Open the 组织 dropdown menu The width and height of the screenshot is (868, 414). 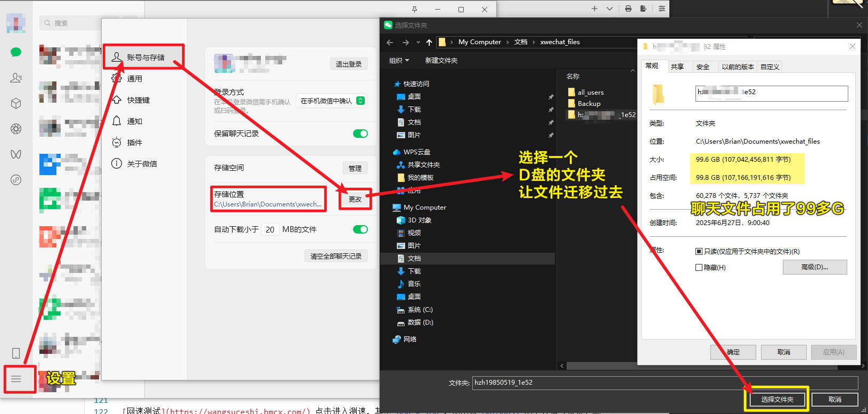tap(399, 61)
